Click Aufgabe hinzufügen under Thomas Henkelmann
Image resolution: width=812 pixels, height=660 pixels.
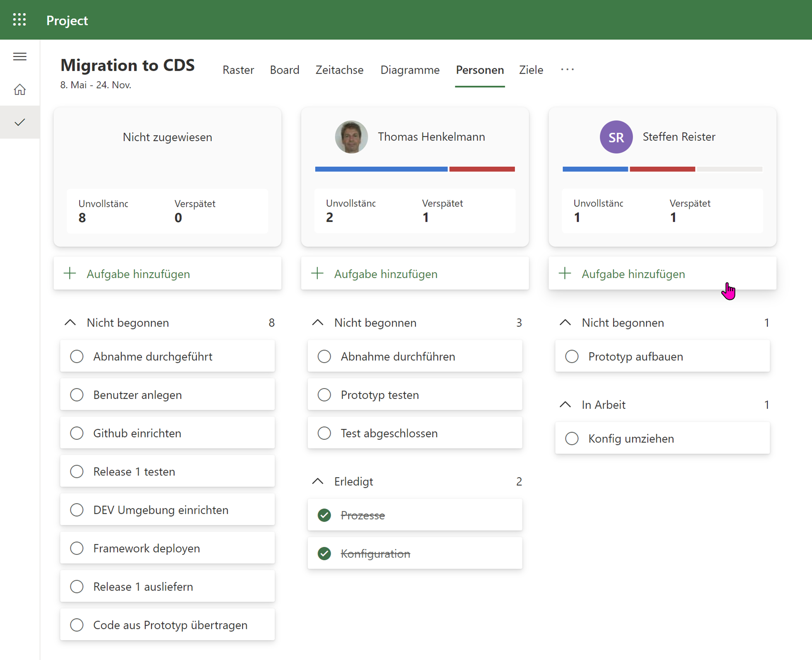(x=385, y=274)
